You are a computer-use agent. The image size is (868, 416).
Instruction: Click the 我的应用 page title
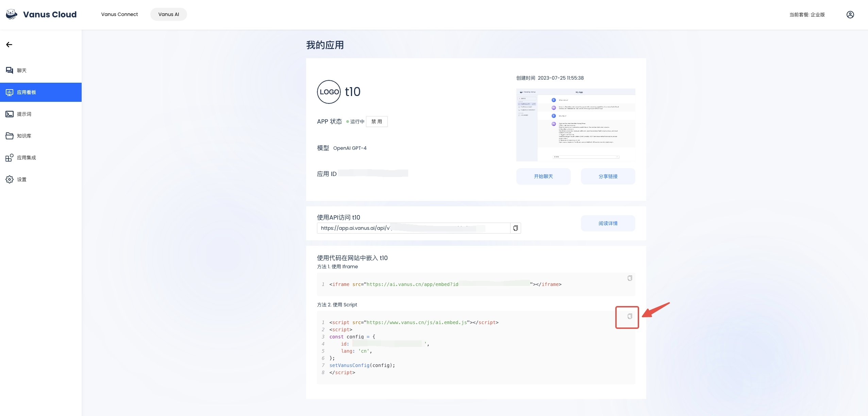(x=325, y=45)
